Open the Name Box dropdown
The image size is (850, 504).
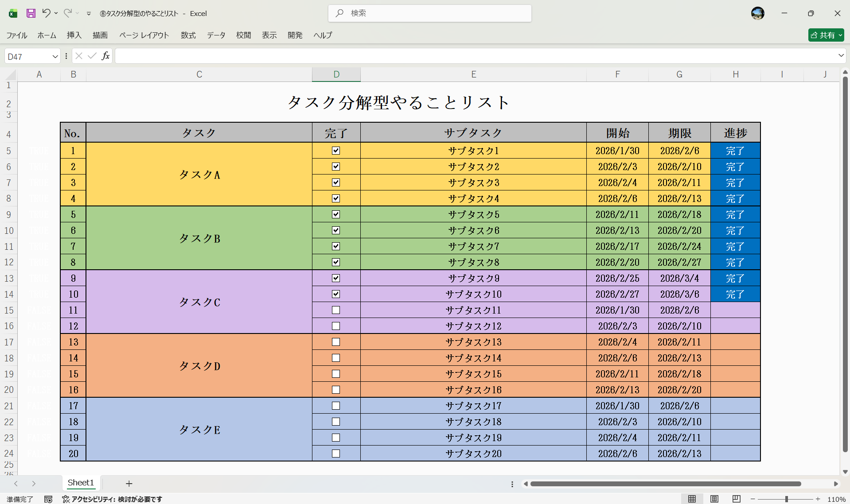55,55
